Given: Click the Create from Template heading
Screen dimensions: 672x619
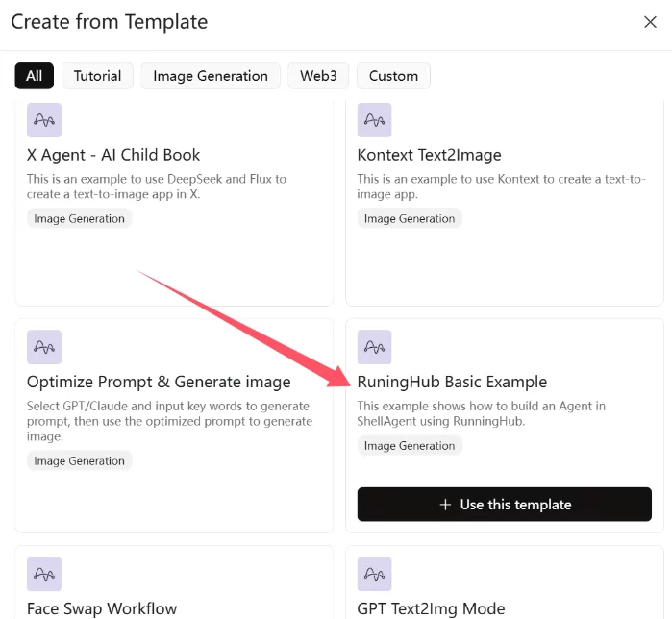Looking at the screenshot, I should [x=110, y=22].
